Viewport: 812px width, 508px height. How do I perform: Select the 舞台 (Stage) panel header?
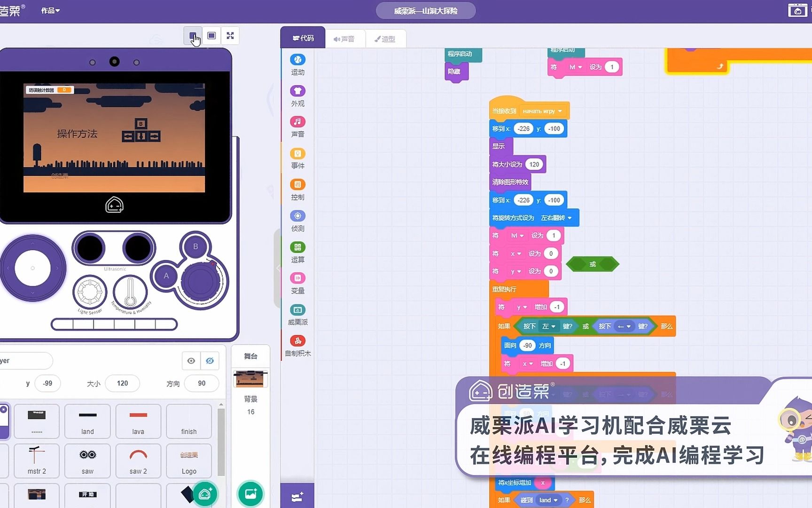click(x=250, y=356)
